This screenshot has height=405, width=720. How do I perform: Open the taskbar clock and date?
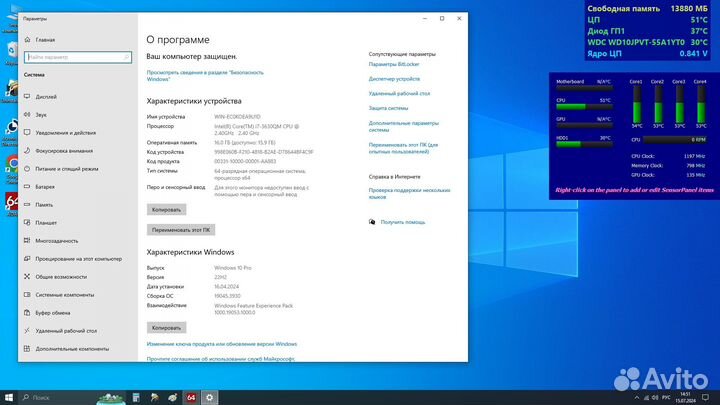(x=685, y=398)
